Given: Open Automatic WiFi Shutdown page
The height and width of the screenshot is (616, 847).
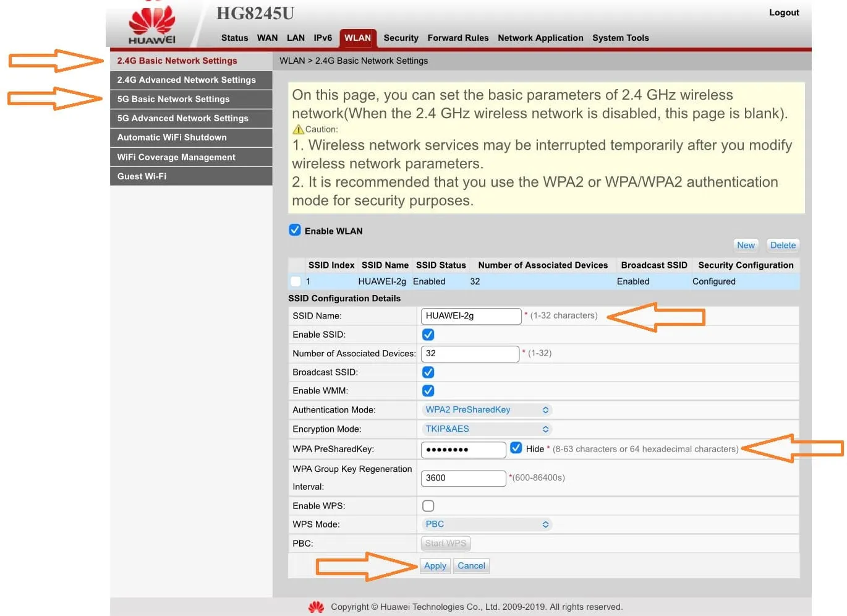Looking at the screenshot, I should (191, 137).
